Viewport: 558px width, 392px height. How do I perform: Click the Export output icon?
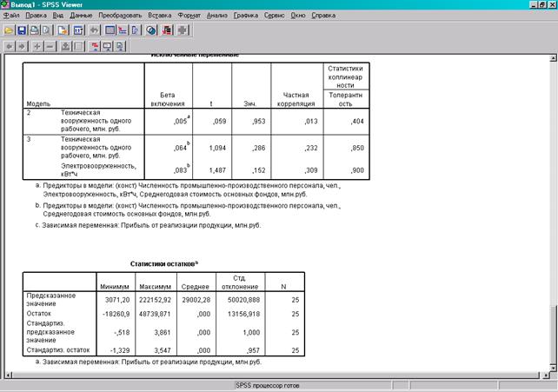63,30
